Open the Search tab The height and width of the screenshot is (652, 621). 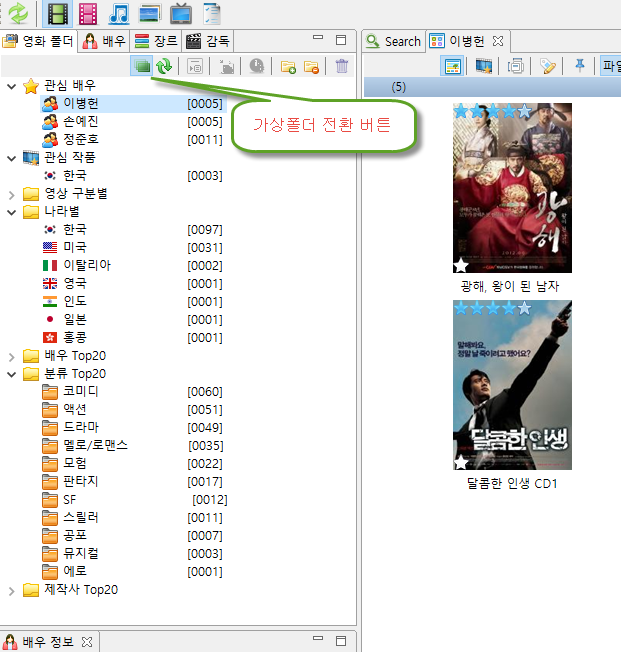pos(393,42)
